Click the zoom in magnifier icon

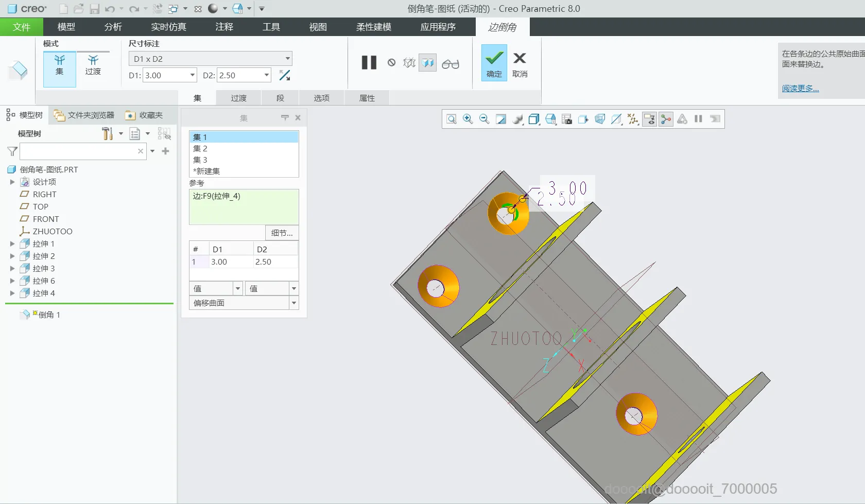click(468, 119)
